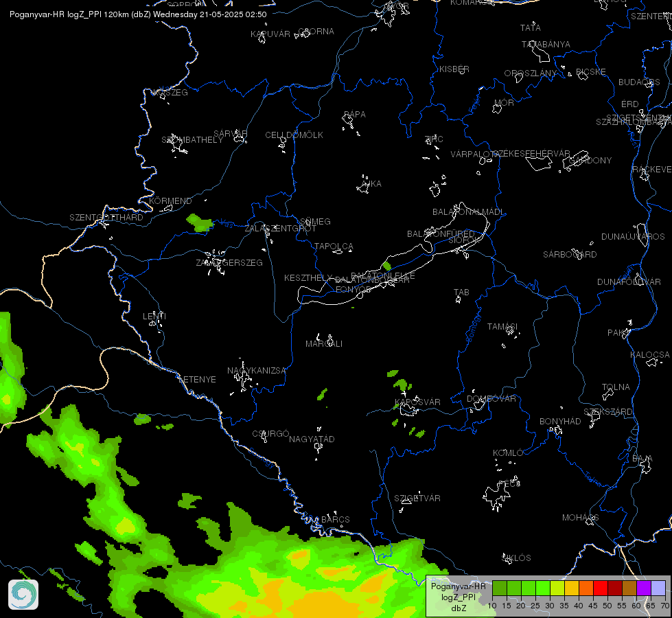Click the NAGYATÁD city label

click(x=312, y=439)
